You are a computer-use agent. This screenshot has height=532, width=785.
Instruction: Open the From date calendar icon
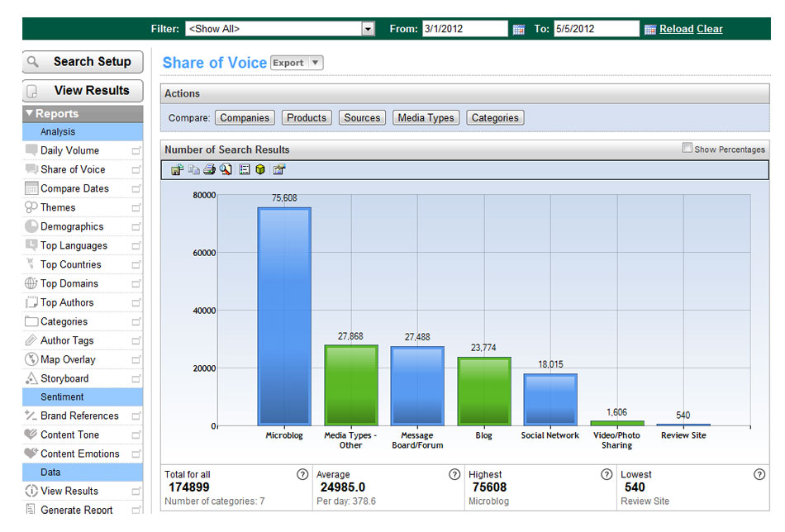[x=519, y=30]
